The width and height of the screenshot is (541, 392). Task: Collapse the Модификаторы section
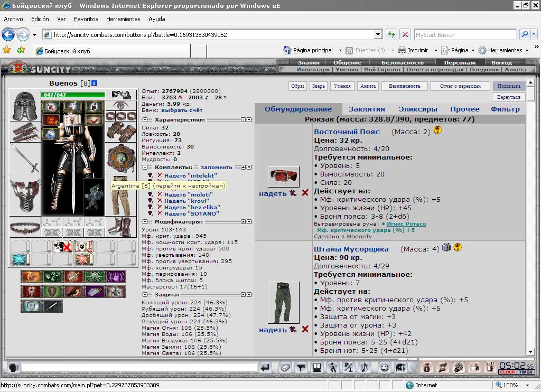pyautogui.click(x=145, y=221)
